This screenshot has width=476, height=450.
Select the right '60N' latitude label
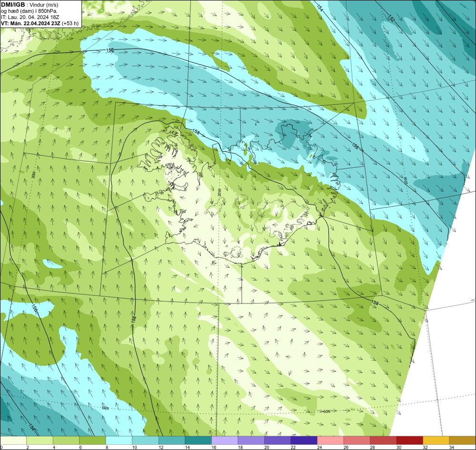[x=327, y=411]
